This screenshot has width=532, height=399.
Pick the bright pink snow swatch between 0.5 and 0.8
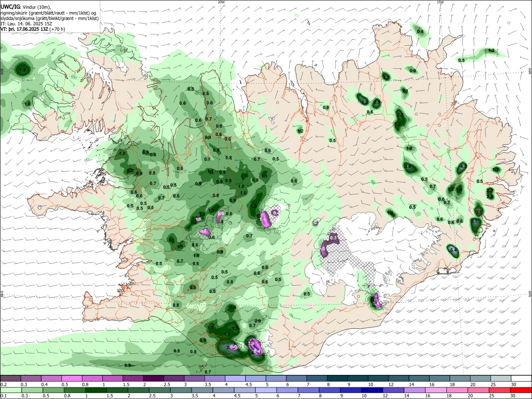coord(71,378)
